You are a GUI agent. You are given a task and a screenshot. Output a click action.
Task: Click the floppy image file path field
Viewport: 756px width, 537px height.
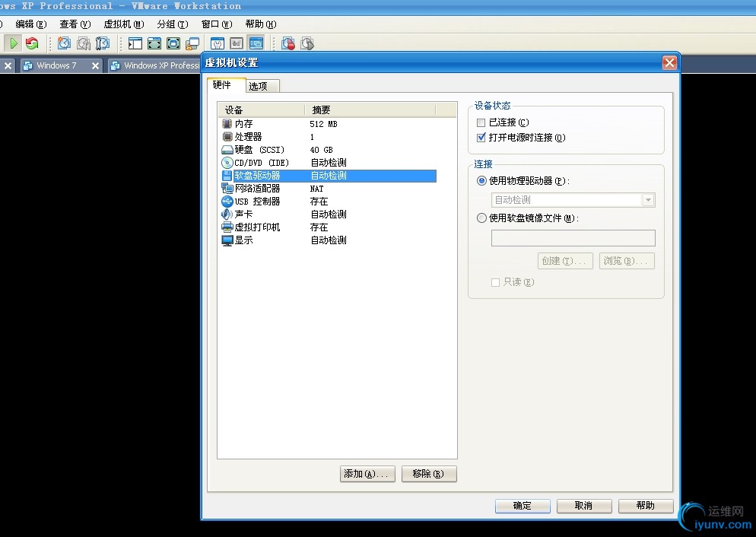pos(573,238)
